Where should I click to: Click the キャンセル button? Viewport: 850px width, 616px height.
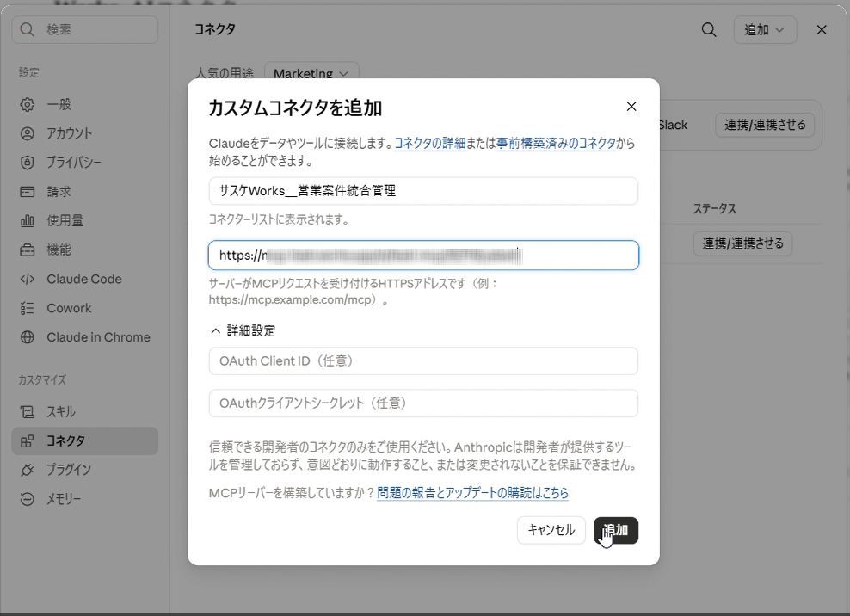pyautogui.click(x=551, y=530)
